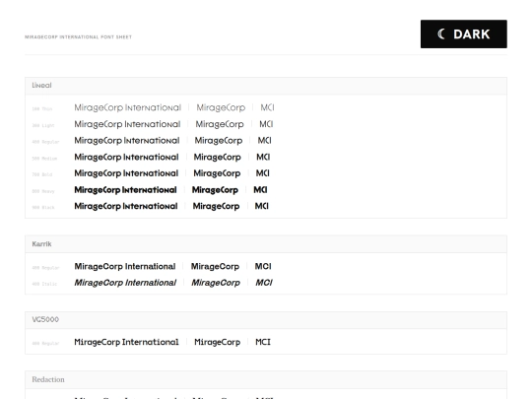
Task: Click the '500 Medium' weight label in Lineal
Action: (44, 158)
